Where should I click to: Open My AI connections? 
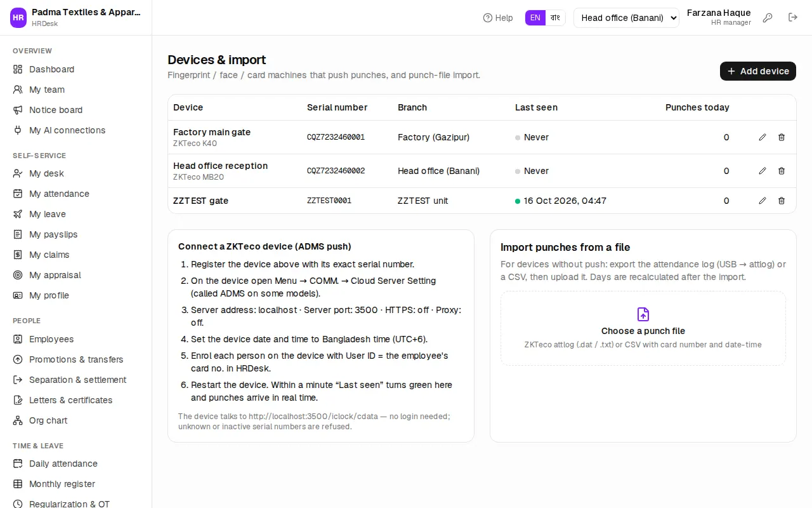point(76,130)
